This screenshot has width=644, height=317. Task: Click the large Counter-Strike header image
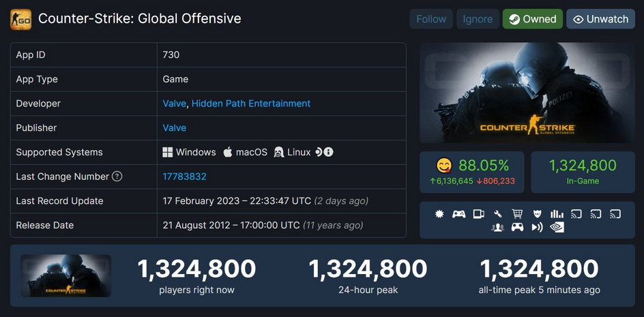pos(527,93)
